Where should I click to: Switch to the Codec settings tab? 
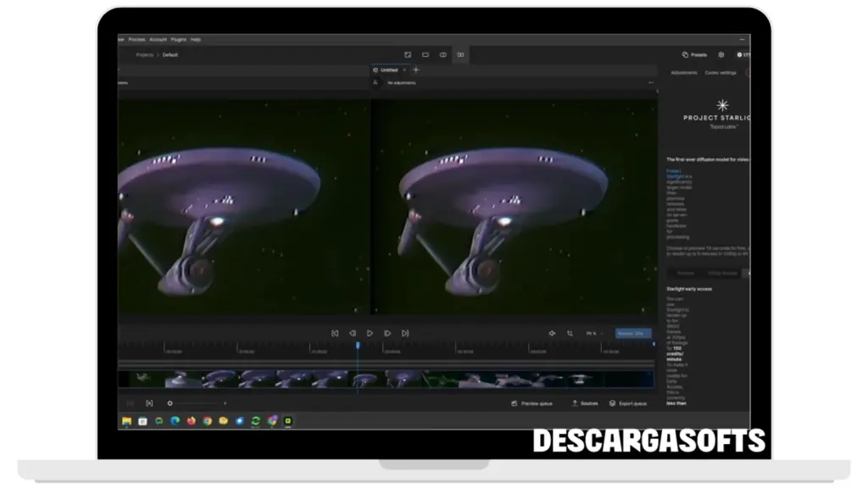(x=721, y=73)
